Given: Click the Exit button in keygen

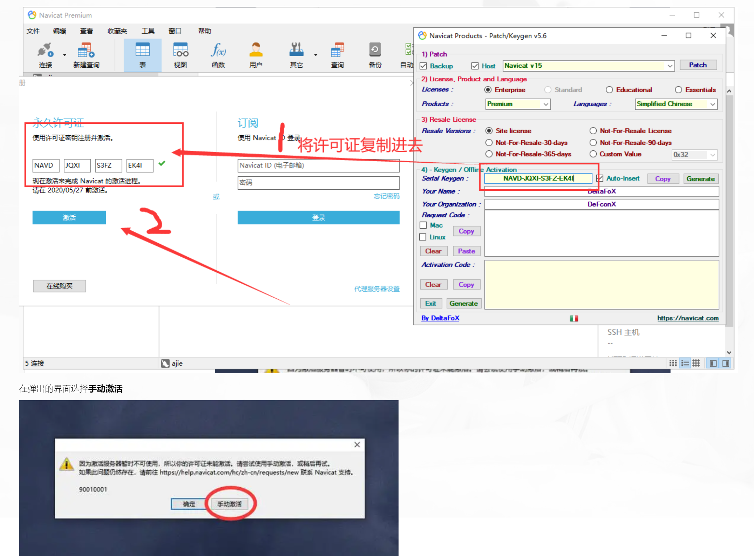Looking at the screenshot, I should coord(430,303).
